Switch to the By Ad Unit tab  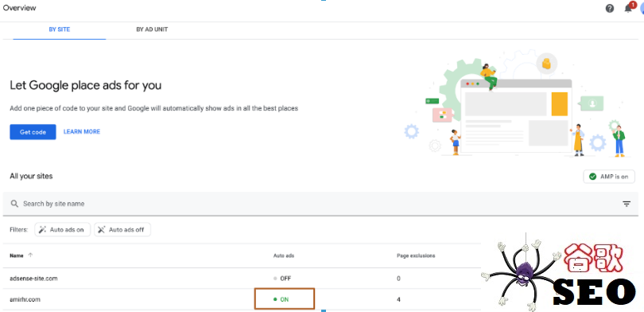coord(152,29)
